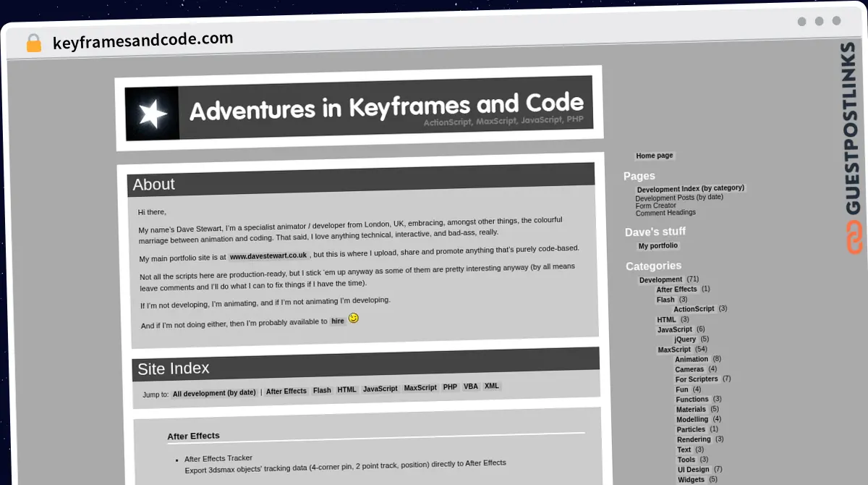This screenshot has height=485, width=868.
Task: Select the Widgets category
Action: click(x=692, y=479)
